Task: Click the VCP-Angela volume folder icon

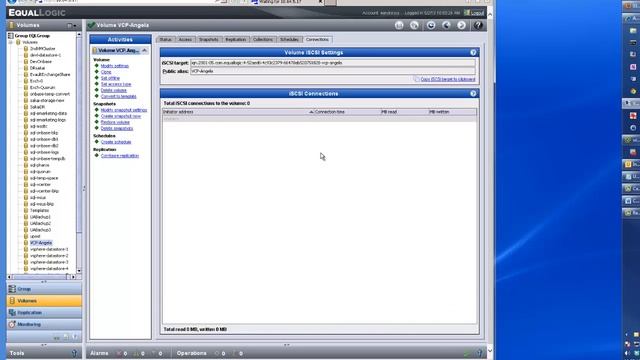Action: (x=26, y=243)
